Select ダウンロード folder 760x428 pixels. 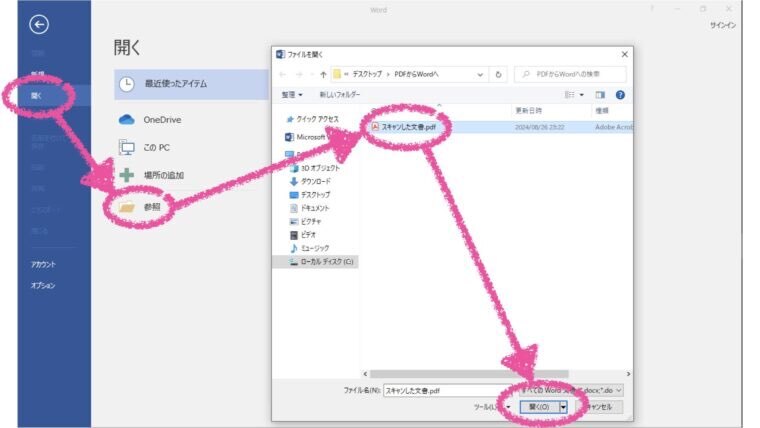tap(316, 181)
